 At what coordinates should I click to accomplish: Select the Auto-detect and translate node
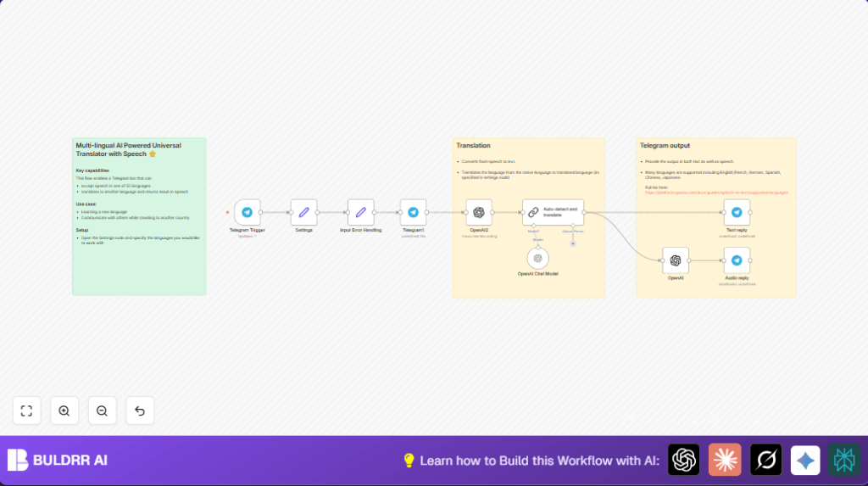[x=553, y=212]
